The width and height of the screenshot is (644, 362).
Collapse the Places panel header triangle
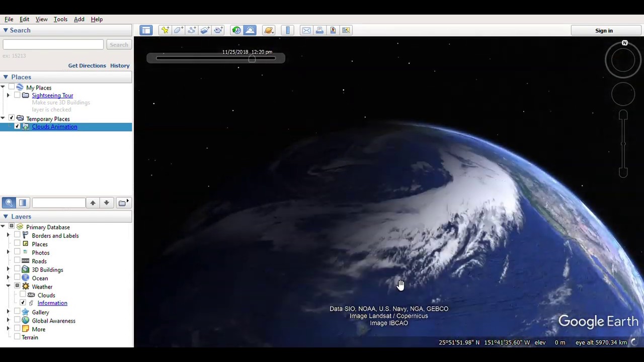point(5,77)
